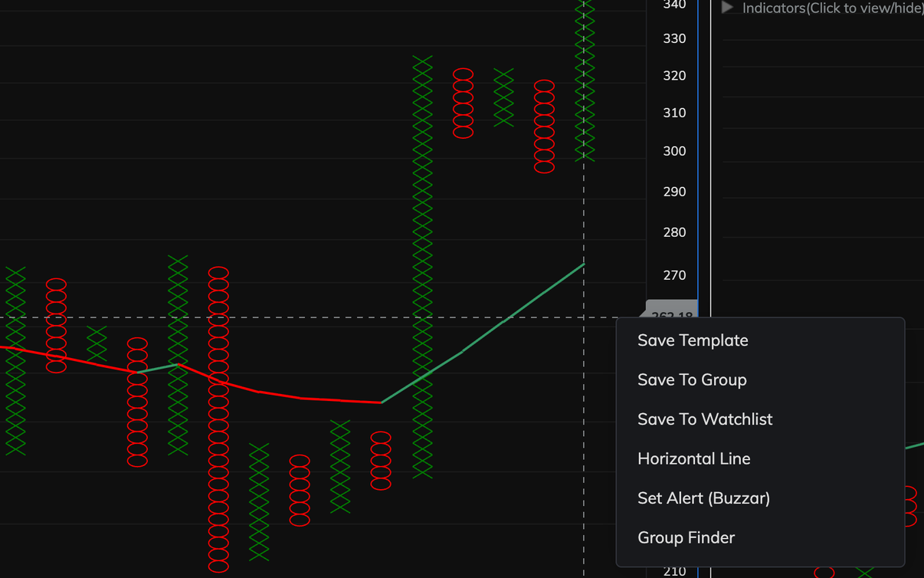
Task: Click the crosshair price tag on axis
Action: click(x=672, y=310)
